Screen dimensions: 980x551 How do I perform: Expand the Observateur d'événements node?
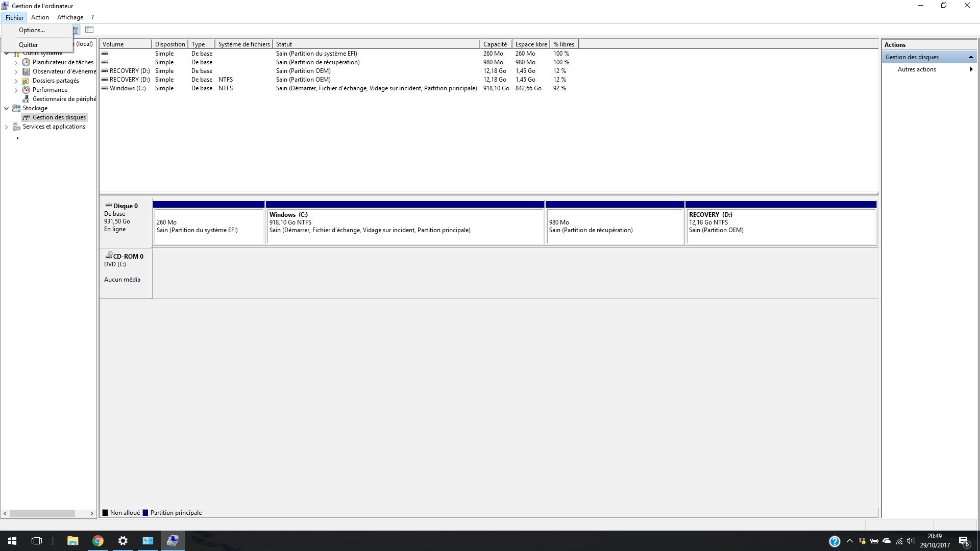coord(16,71)
